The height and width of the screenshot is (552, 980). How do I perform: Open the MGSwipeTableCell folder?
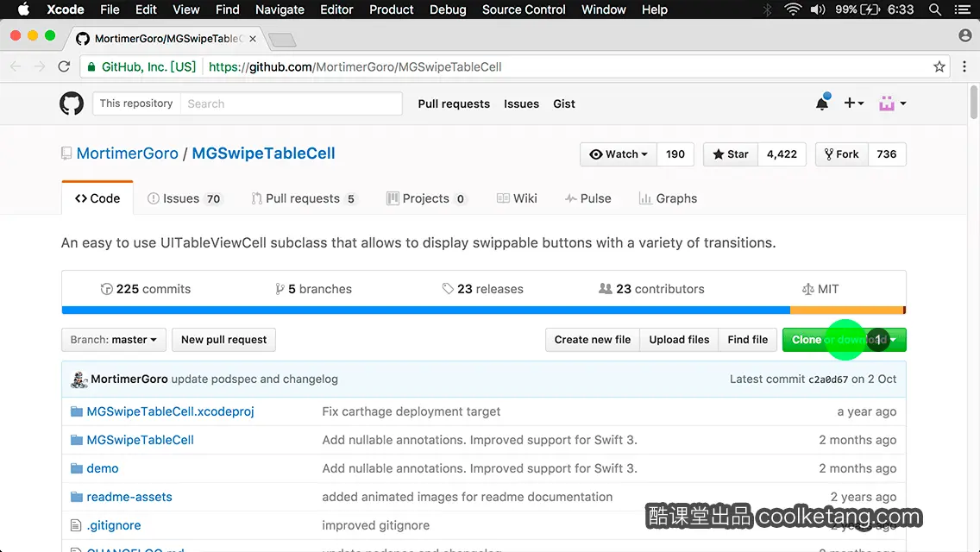[x=140, y=440]
